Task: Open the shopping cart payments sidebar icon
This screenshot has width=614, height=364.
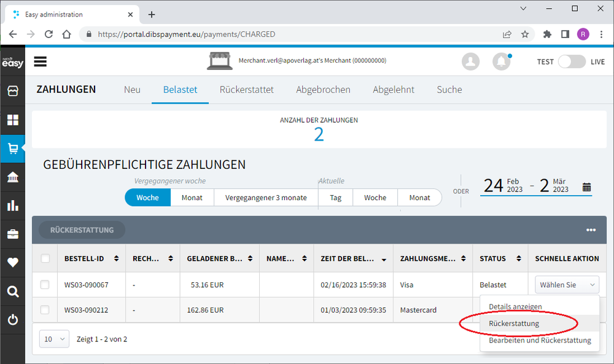Action: 12,149
